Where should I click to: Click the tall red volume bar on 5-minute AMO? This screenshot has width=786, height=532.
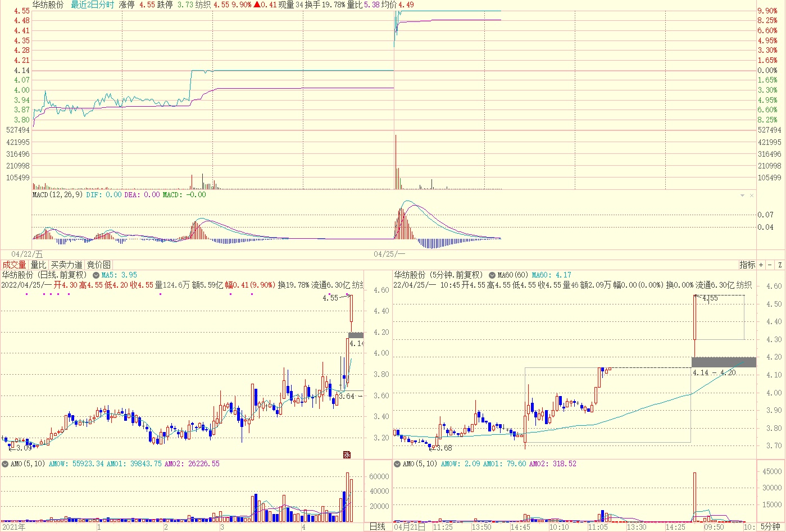695,497
